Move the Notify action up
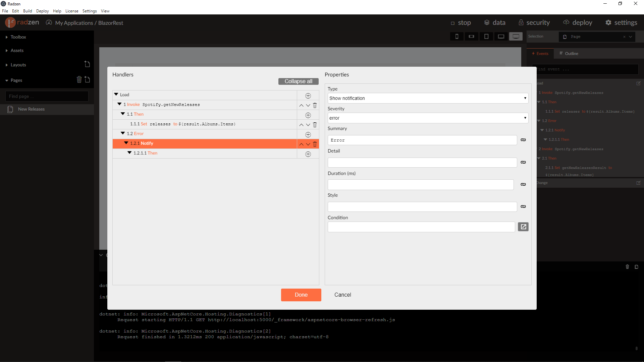The image size is (644, 362). [x=301, y=144]
